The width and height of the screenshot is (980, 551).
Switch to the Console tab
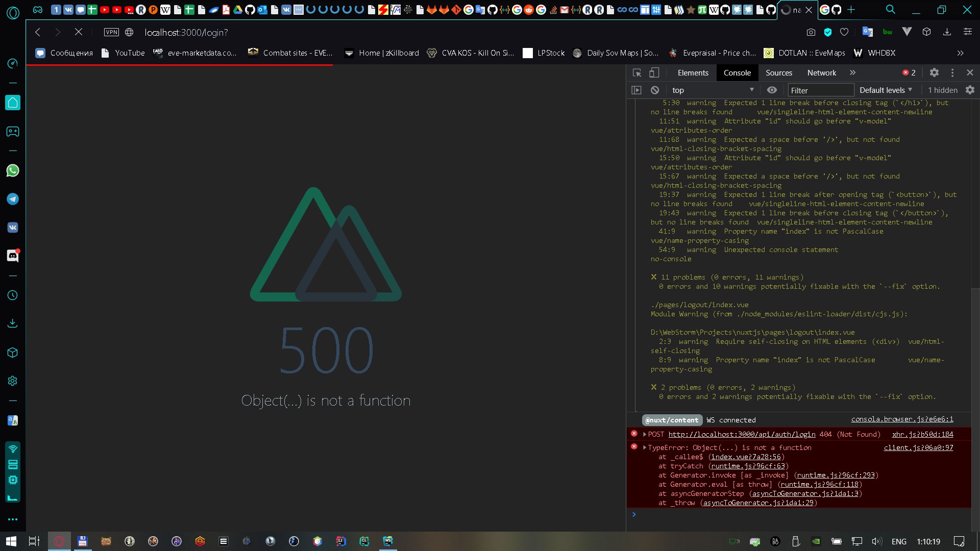tap(737, 73)
